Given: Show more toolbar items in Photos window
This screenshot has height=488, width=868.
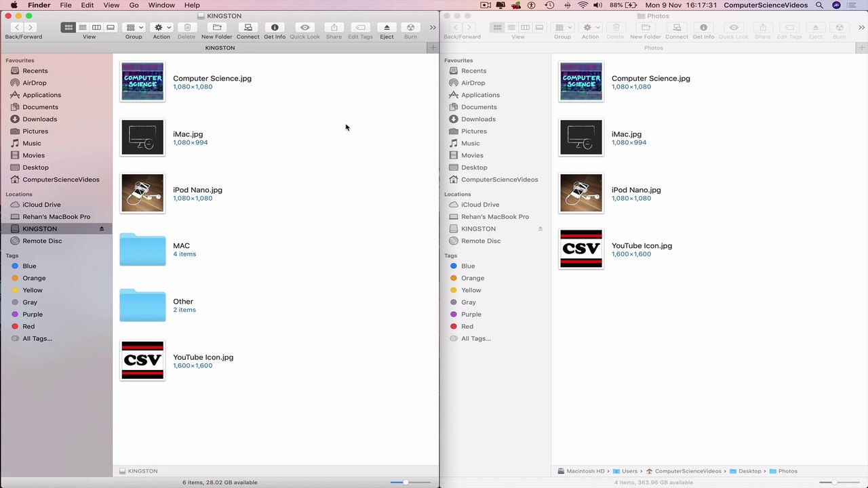Looking at the screenshot, I should point(862,27).
